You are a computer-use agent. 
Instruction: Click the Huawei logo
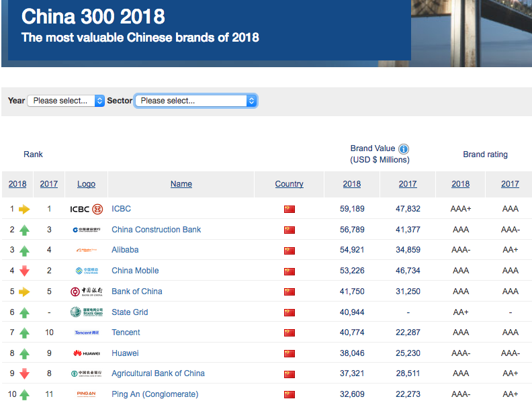pyautogui.click(x=86, y=353)
